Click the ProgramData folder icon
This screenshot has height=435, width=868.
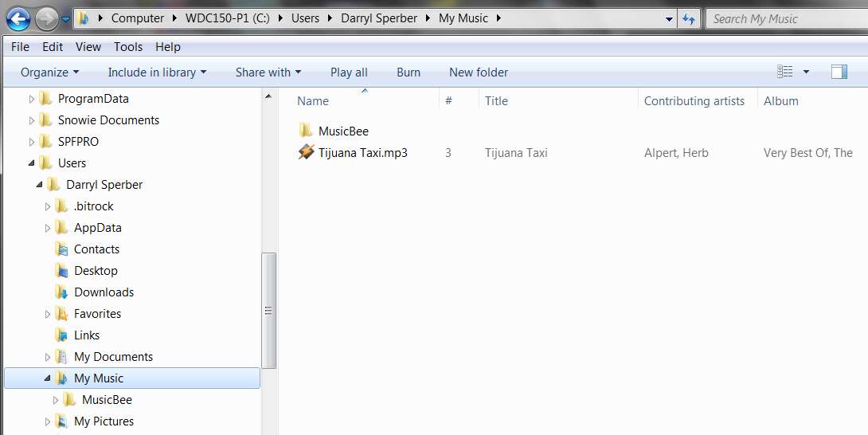[46, 99]
